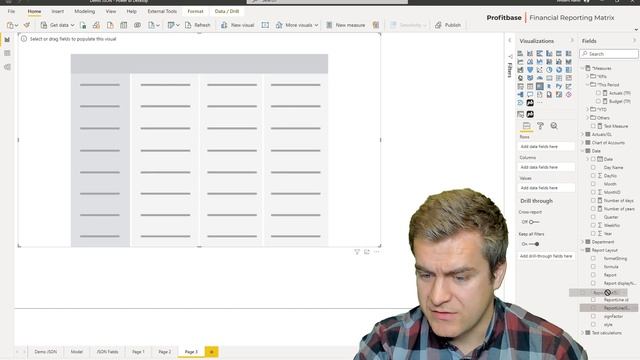
Task: Toggle the Keep all filters switch
Action: pos(534,244)
